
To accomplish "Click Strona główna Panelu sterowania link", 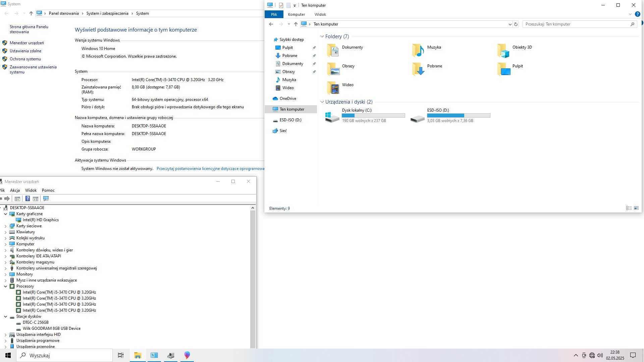I will click(x=29, y=29).
